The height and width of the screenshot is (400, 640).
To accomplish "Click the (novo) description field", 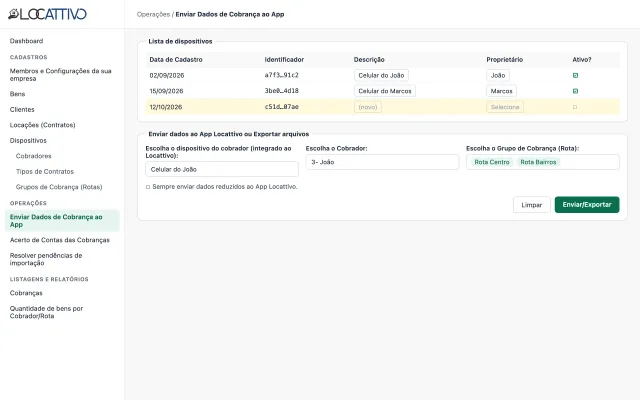I will tap(368, 107).
